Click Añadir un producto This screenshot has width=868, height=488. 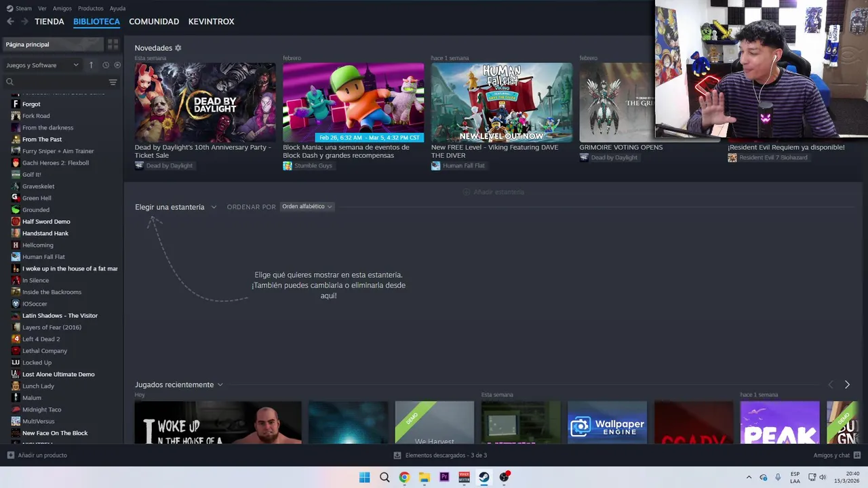tap(37, 455)
